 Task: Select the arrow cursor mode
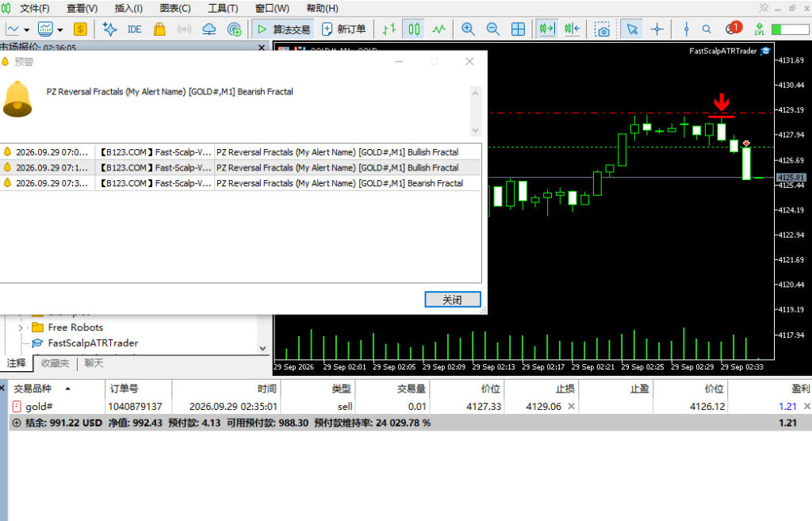632,29
